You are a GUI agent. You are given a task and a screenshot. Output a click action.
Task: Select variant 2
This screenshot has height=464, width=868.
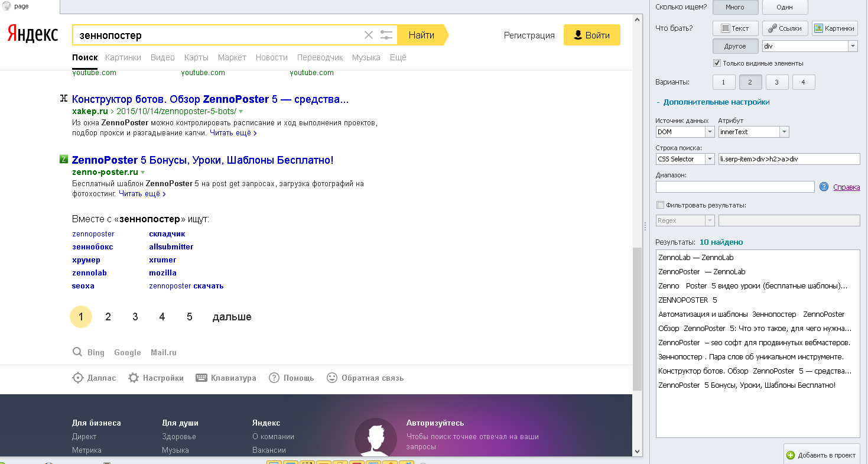pos(750,82)
